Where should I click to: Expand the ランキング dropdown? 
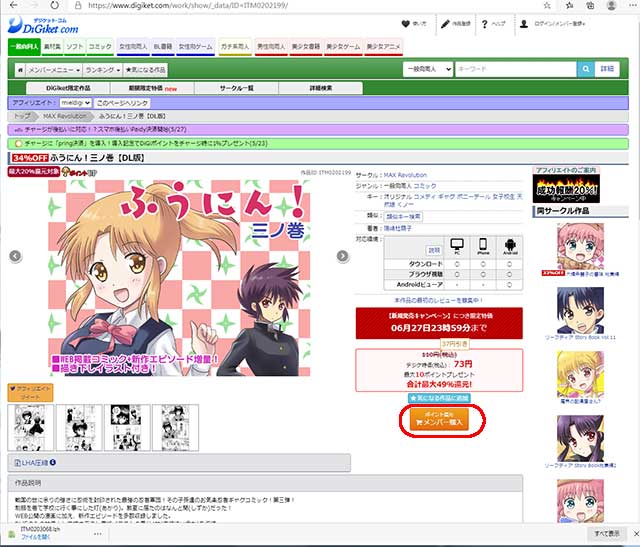(102, 70)
